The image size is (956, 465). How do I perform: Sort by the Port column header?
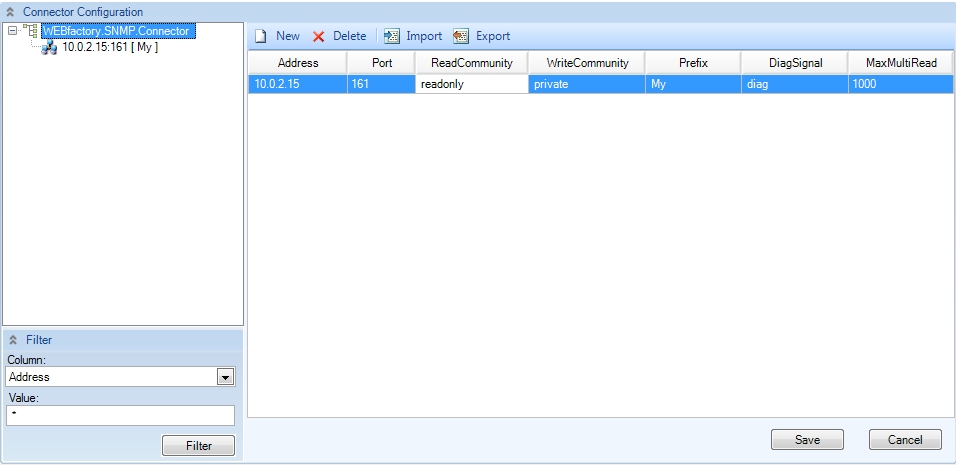point(382,63)
